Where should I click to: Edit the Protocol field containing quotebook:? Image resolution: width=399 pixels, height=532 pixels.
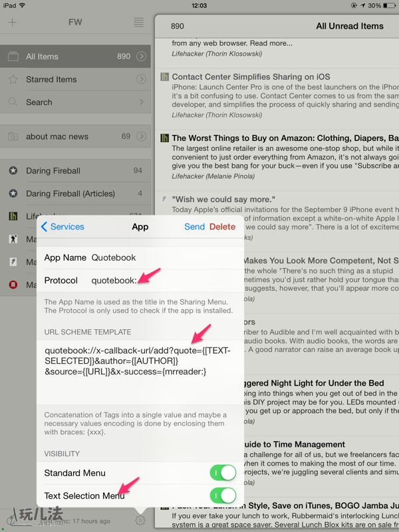(140, 280)
